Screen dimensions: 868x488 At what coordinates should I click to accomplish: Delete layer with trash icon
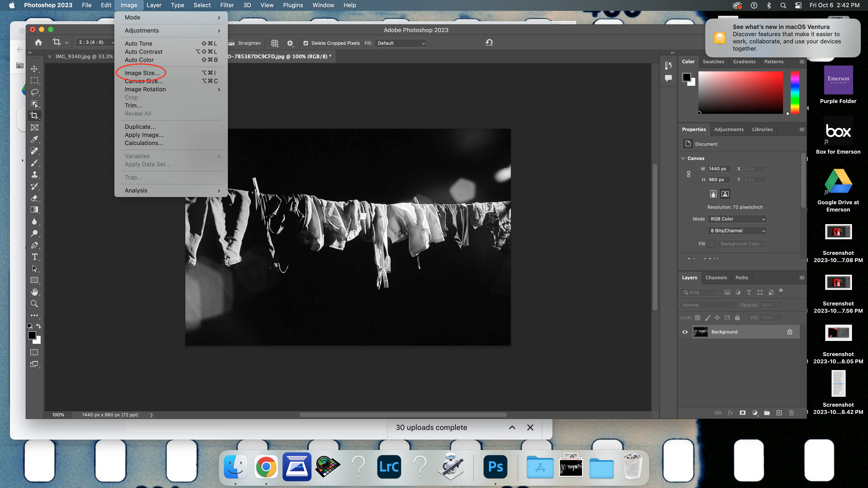pos(792,413)
